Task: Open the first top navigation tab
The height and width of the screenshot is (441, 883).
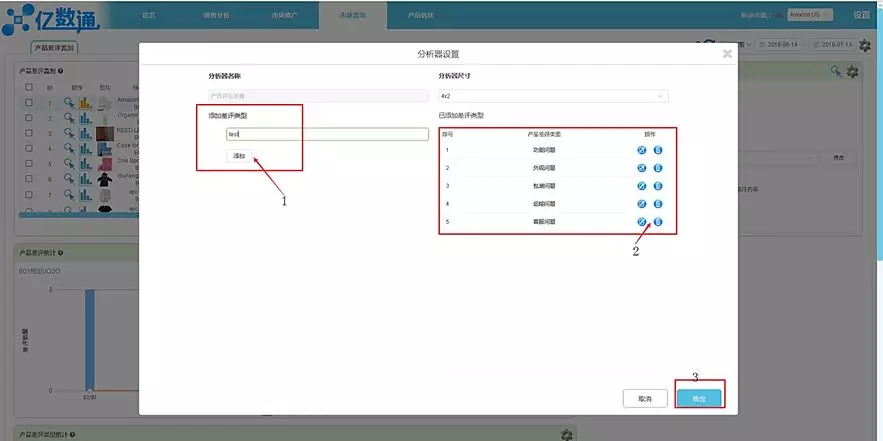Action: pyautogui.click(x=149, y=15)
